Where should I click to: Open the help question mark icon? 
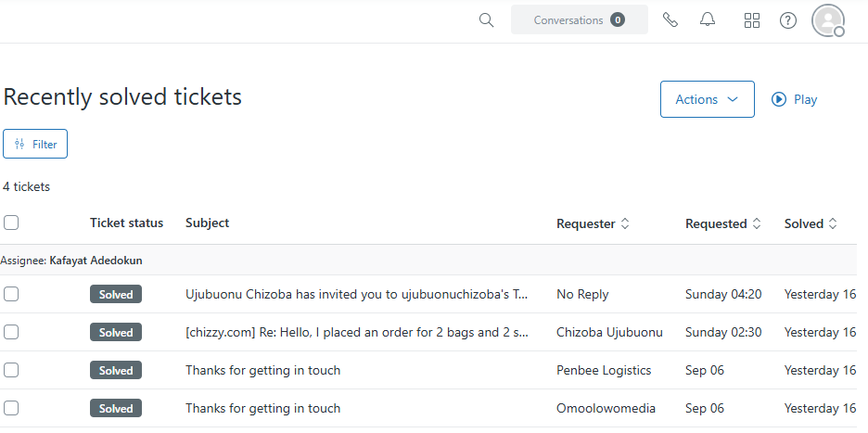[787, 20]
